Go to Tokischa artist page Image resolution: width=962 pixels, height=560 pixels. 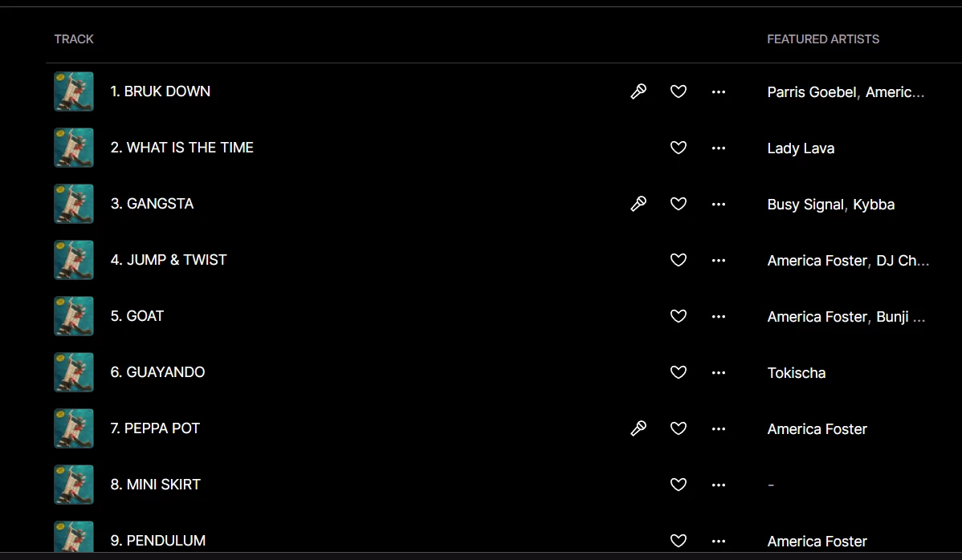(x=796, y=373)
